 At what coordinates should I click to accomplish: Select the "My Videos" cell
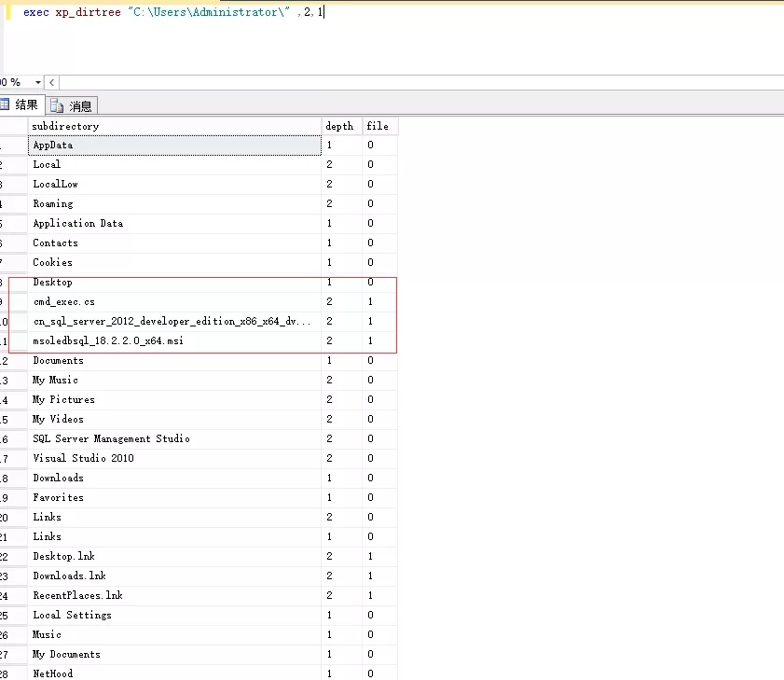tap(174, 419)
